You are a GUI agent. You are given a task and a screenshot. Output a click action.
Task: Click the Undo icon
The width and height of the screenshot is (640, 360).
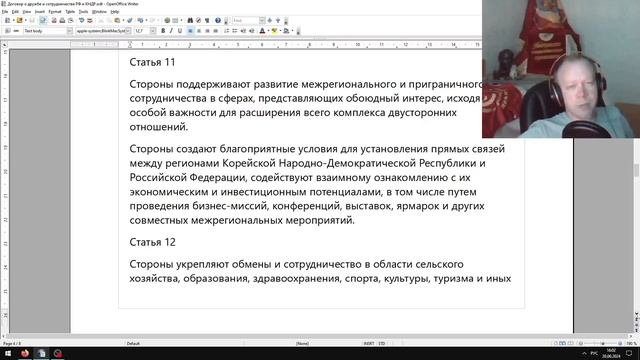[x=140, y=20]
